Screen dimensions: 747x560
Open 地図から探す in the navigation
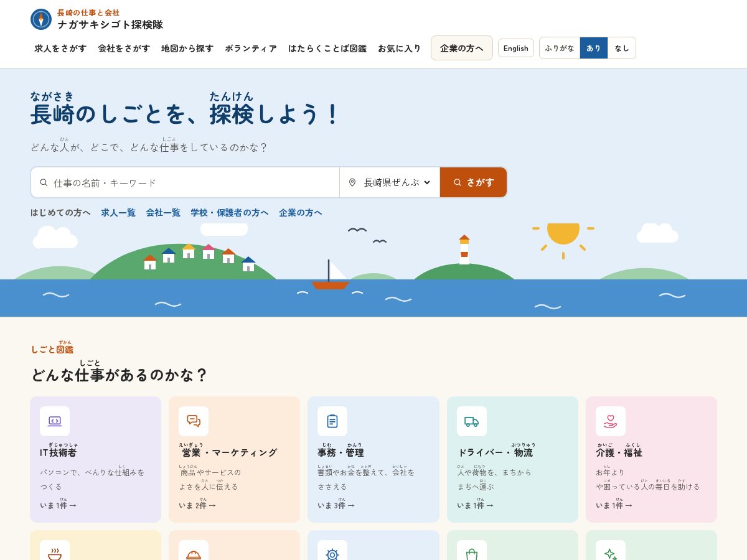click(187, 48)
